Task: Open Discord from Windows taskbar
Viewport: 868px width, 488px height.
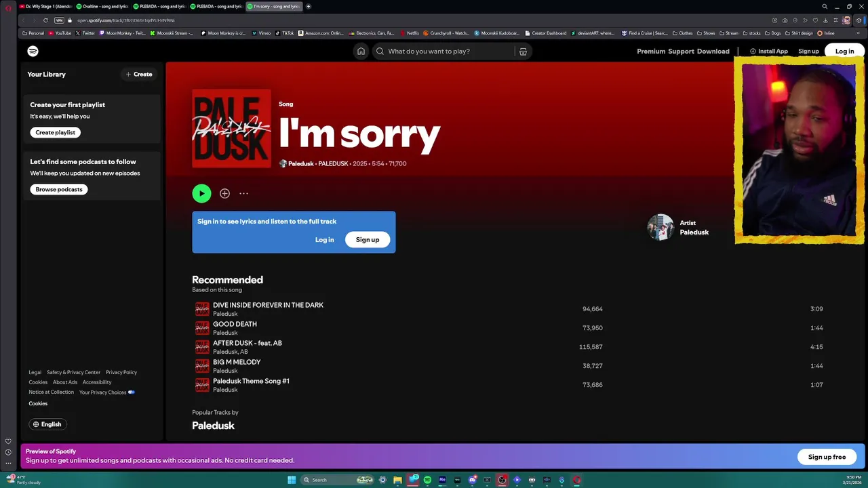Action: tap(472, 480)
